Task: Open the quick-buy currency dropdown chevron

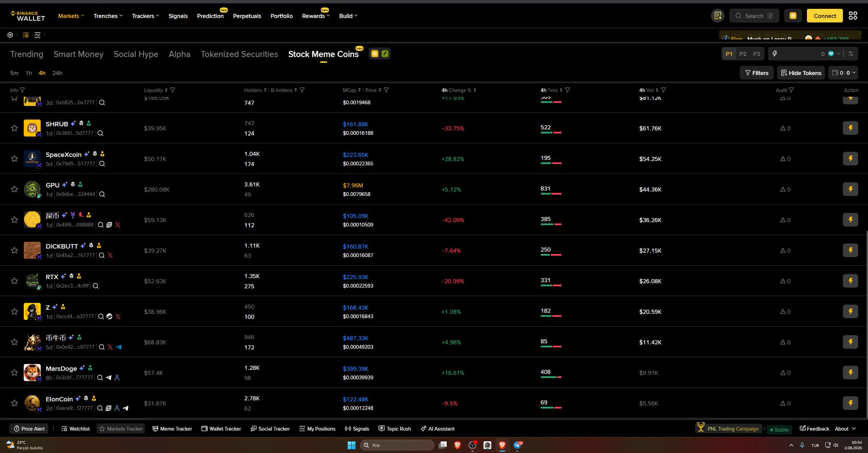Action: [x=839, y=54]
